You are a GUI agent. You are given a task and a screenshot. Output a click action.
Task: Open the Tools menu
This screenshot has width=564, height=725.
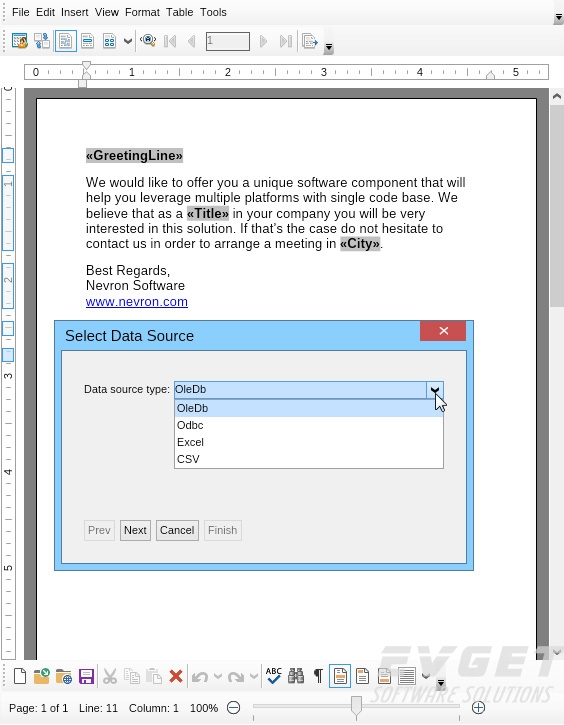tap(213, 12)
